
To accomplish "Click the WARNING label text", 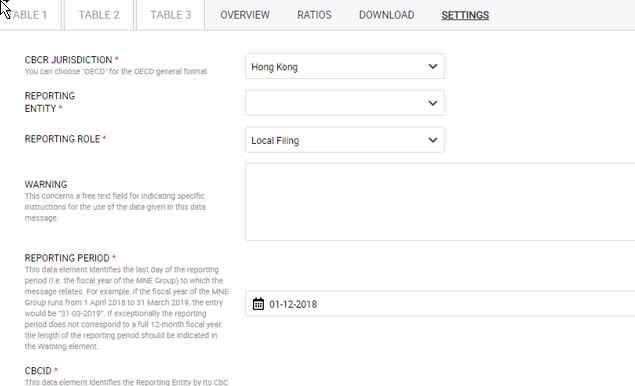I will (46, 185).
